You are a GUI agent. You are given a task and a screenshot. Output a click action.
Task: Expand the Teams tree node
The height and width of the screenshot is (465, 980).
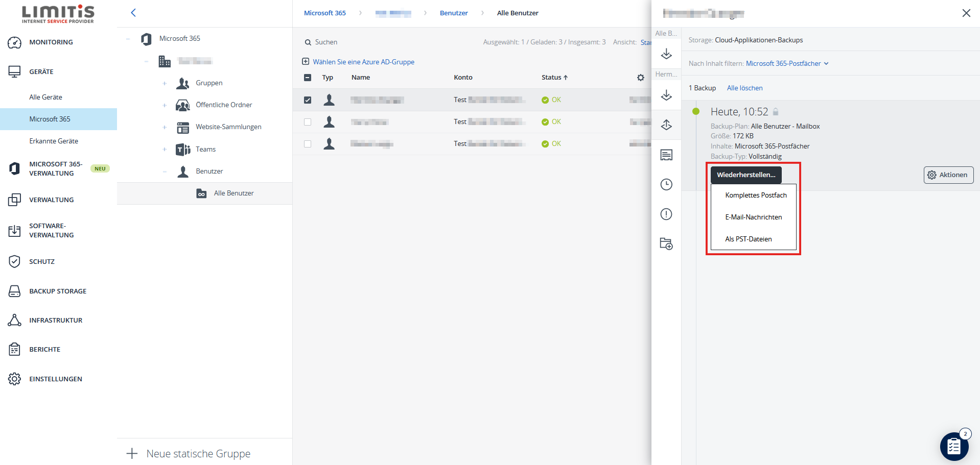point(165,150)
